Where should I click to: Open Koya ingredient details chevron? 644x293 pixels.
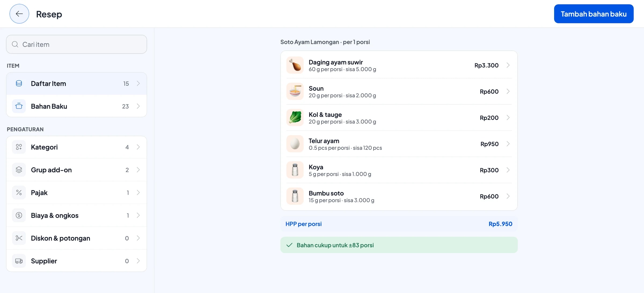pos(508,170)
